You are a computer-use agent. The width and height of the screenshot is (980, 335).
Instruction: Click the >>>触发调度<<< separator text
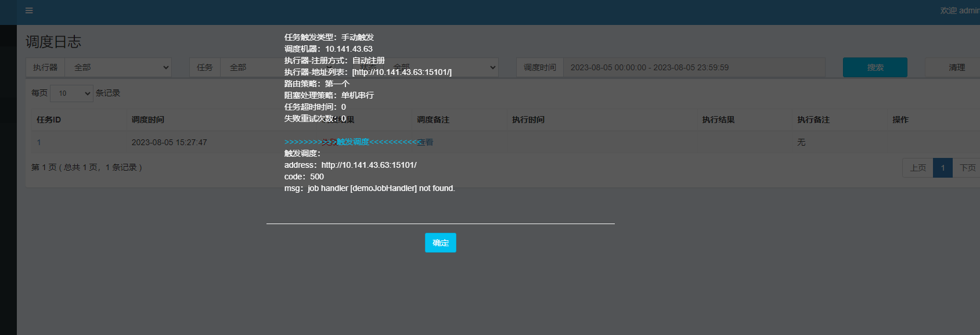point(353,142)
